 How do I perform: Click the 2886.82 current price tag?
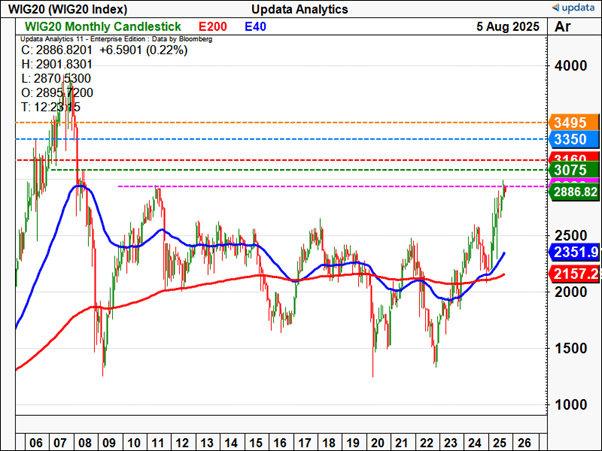[574, 192]
